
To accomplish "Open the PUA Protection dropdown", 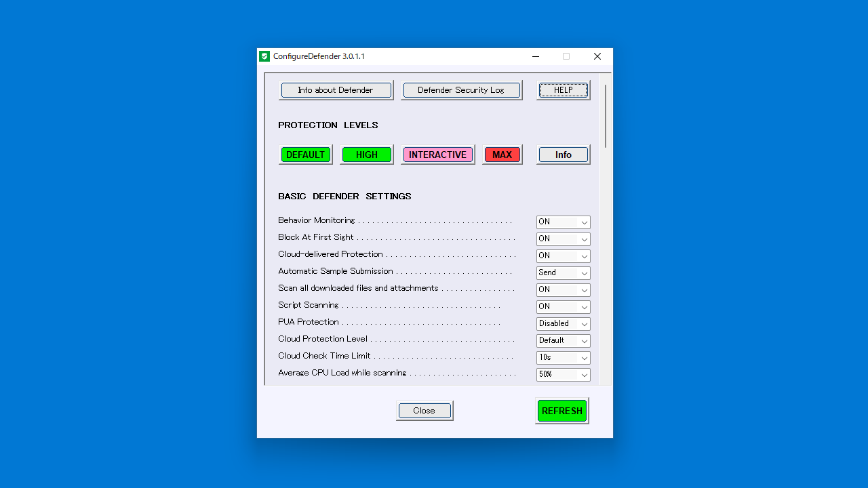I will (563, 324).
